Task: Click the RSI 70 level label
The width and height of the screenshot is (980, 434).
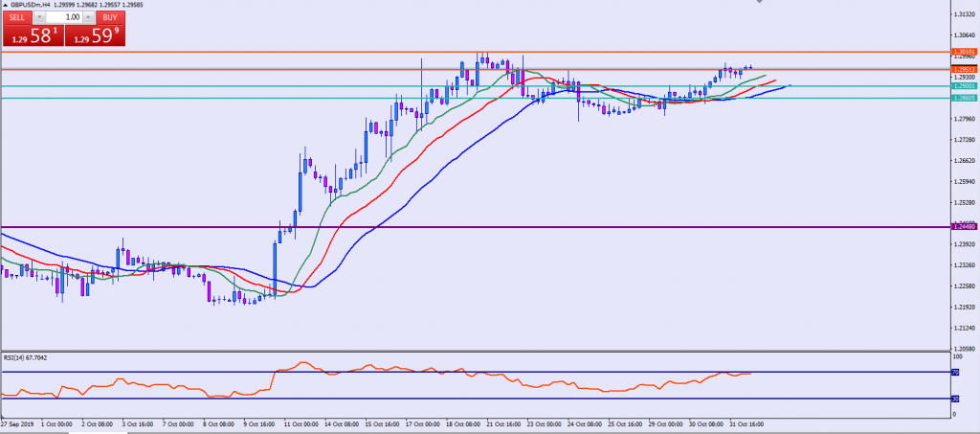Action: [x=955, y=372]
